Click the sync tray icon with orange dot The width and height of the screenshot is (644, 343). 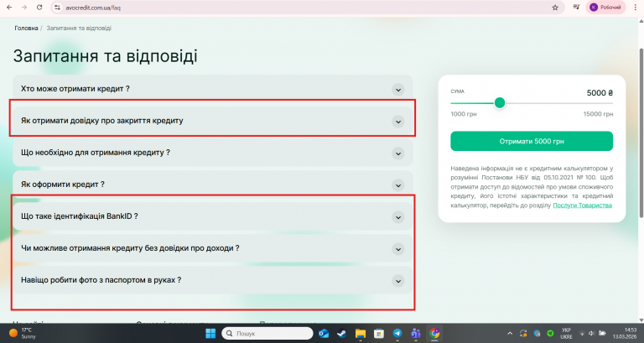(523, 333)
